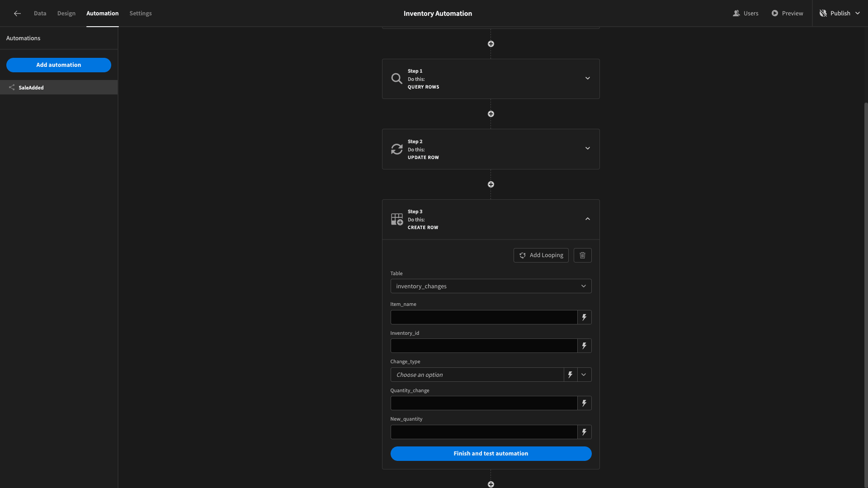Click the Users icon in the header
Image resolution: width=868 pixels, height=488 pixels.
736,14
